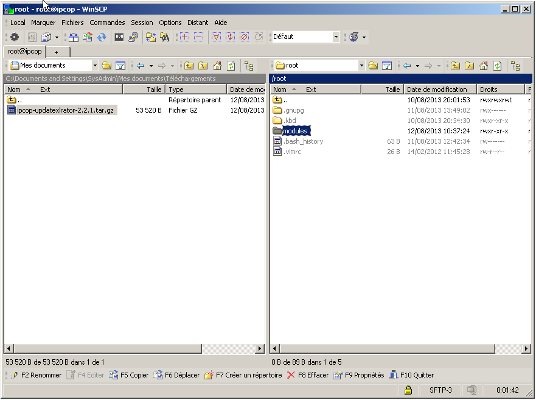Click the F6 Déplacer button
The image size is (536, 400).
177,375
